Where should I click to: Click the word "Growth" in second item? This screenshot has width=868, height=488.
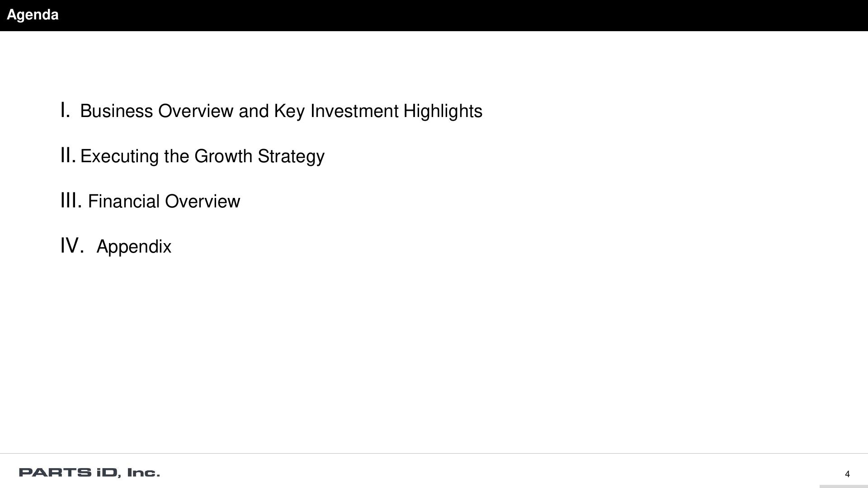point(223,156)
